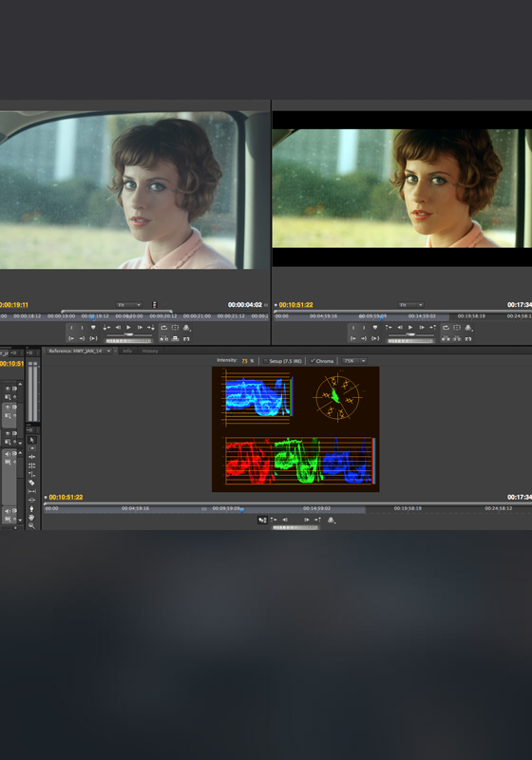Go to next edit point in Program monitor
This screenshot has width=532, height=760.
[432, 327]
